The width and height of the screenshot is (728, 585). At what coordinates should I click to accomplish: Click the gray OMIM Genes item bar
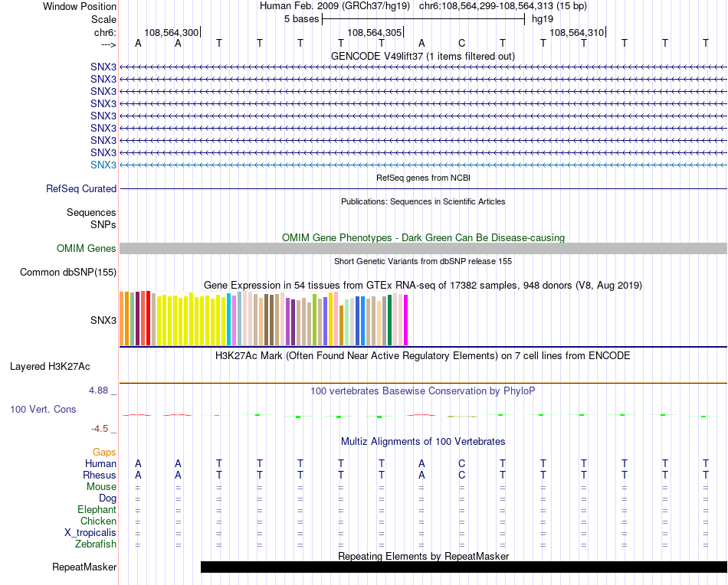coord(424,248)
